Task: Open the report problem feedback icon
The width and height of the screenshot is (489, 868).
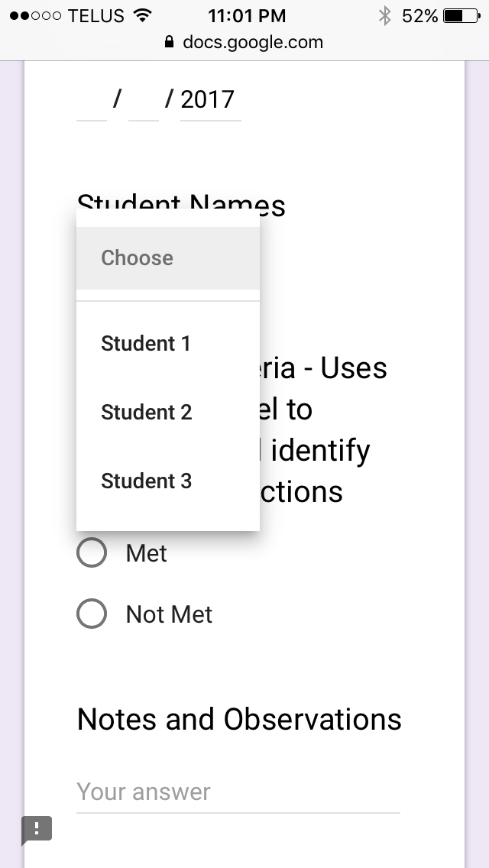Action: (x=37, y=830)
